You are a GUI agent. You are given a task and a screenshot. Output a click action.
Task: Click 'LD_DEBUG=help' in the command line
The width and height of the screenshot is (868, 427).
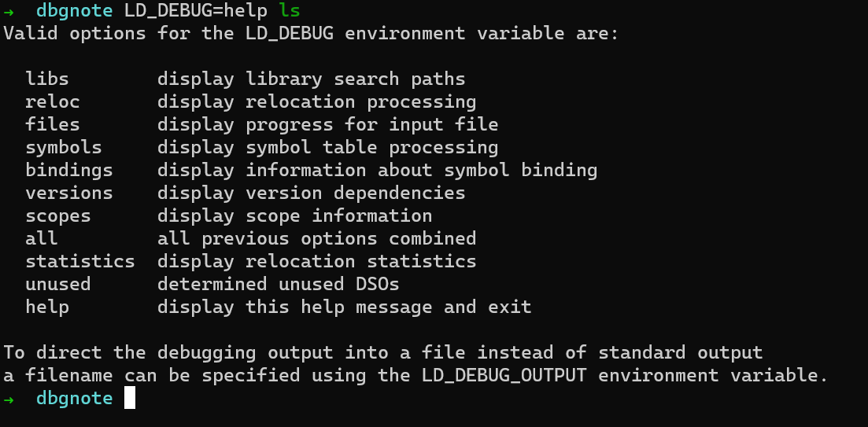click(x=196, y=10)
